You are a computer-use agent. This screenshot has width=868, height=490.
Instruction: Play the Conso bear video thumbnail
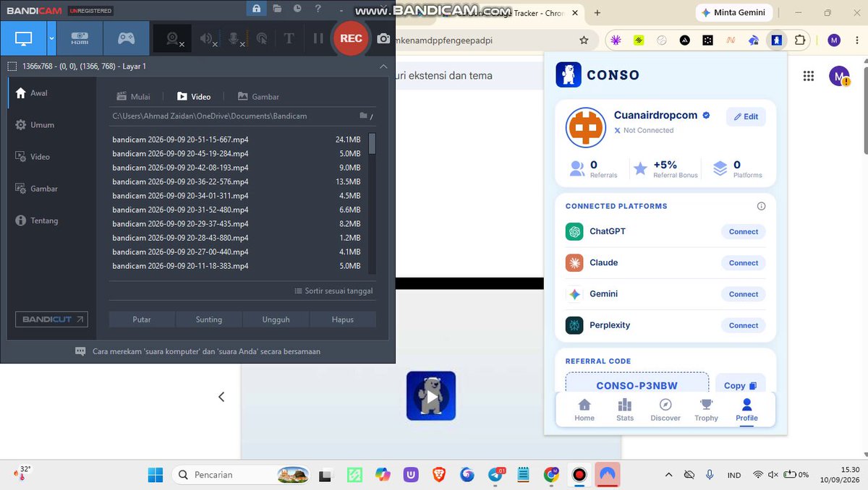pyautogui.click(x=431, y=396)
